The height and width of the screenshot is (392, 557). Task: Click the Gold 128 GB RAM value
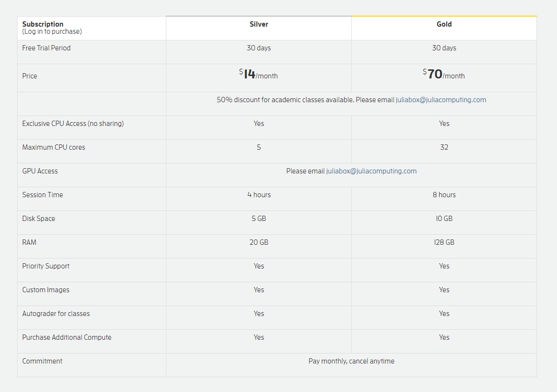[444, 242]
